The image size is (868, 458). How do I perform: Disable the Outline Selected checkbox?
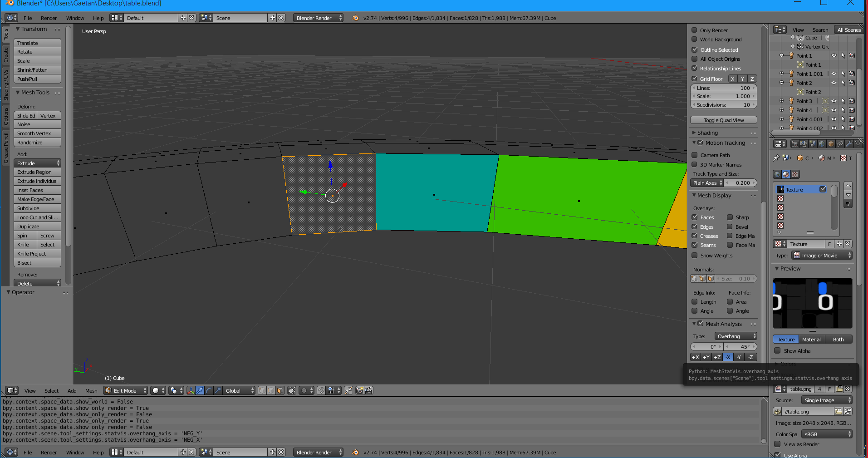click(694, 49)
